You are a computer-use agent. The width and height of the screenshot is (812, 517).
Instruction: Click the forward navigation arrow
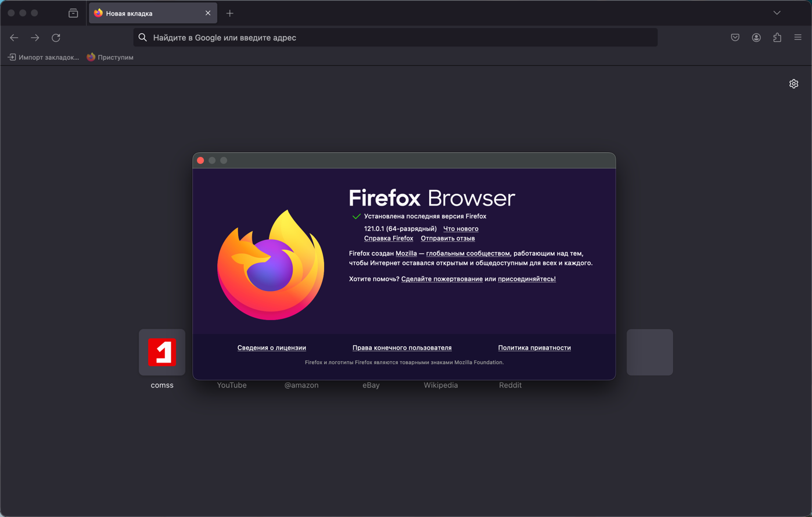[35, 38]
